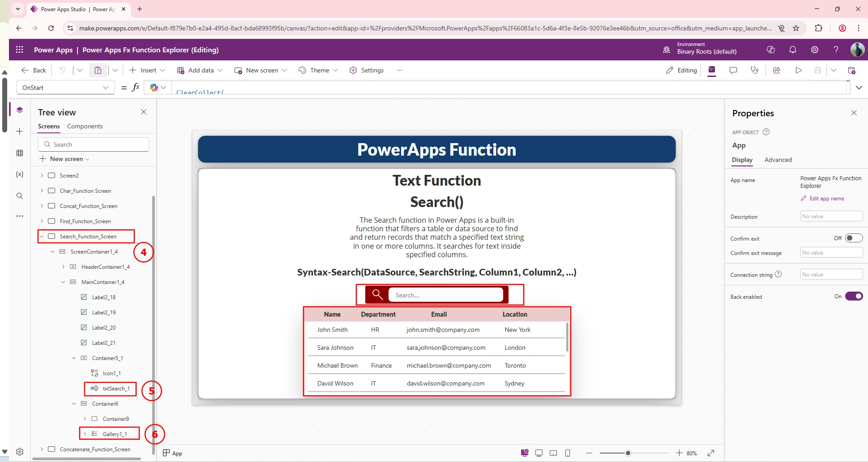Click the Tree view search box
This screenshot has width=868, height=462.
[94, 144]
